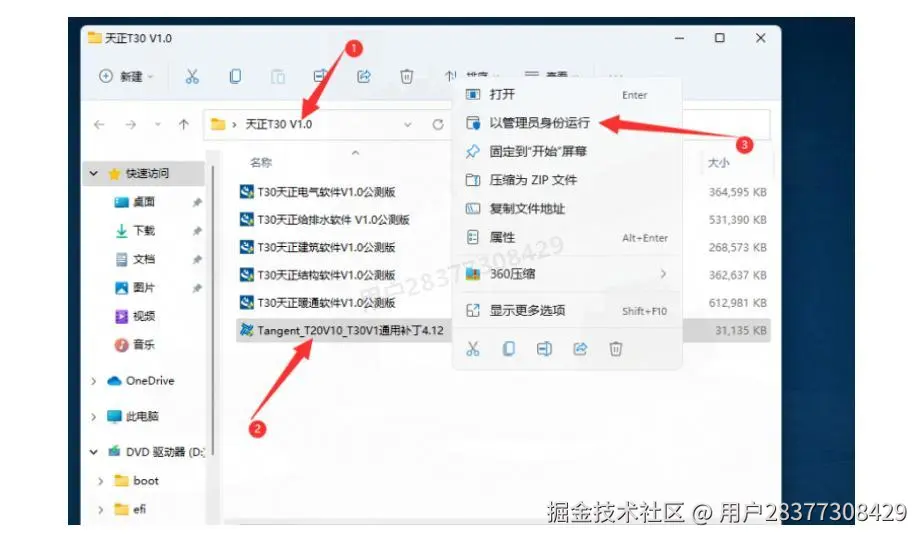Click the 31,135 KB size cell

741,331
